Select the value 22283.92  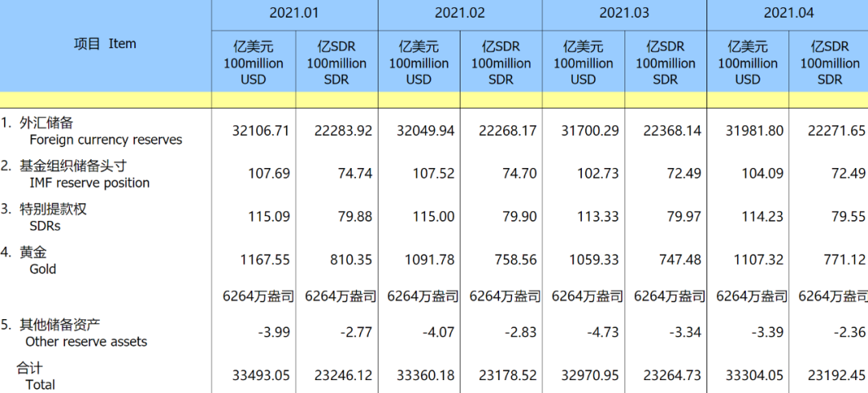pos(342,131)
